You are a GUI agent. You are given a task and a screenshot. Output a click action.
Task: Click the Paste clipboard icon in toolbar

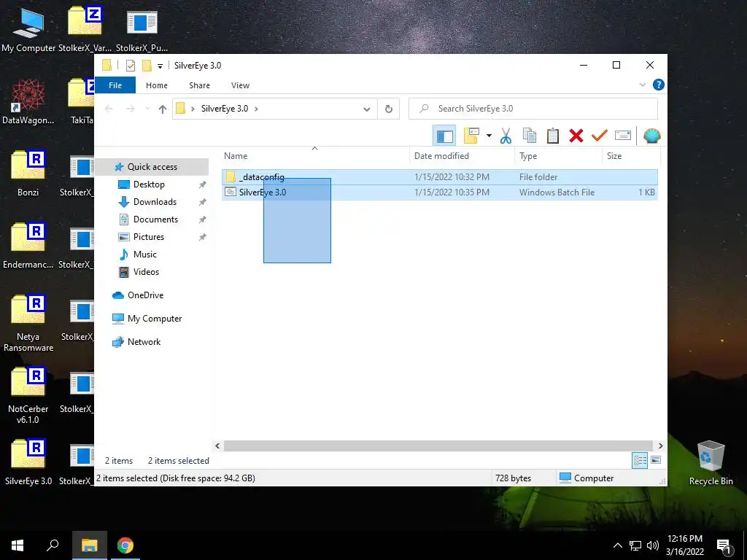click(553, 136)
